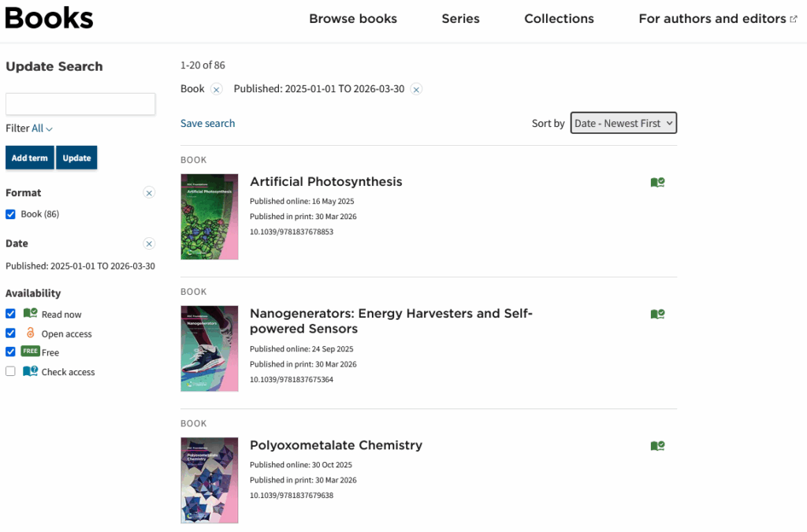Remove the published date range filter chip
This screenshot has height=532, width=807.
[416, 89]
